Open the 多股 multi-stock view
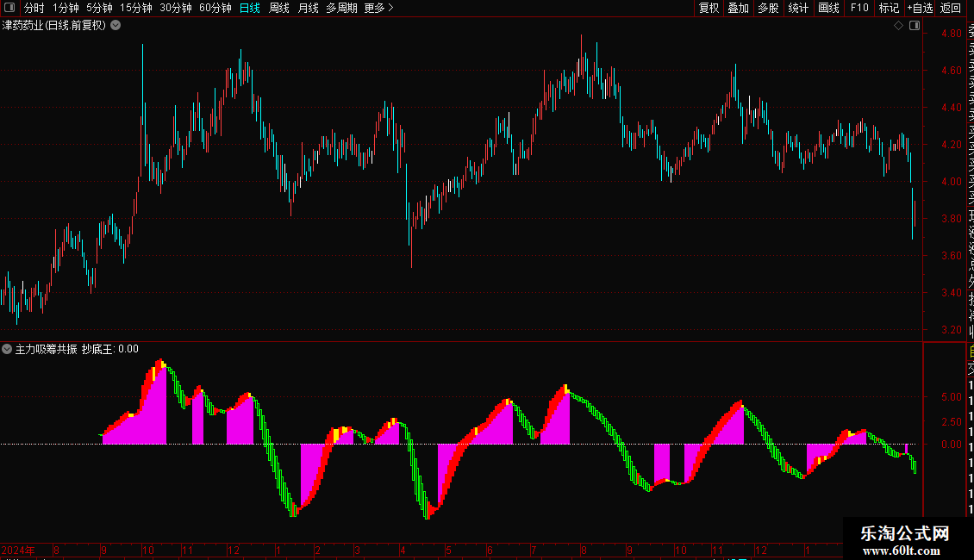Screen dimensions: 974x560 [768, 8]
